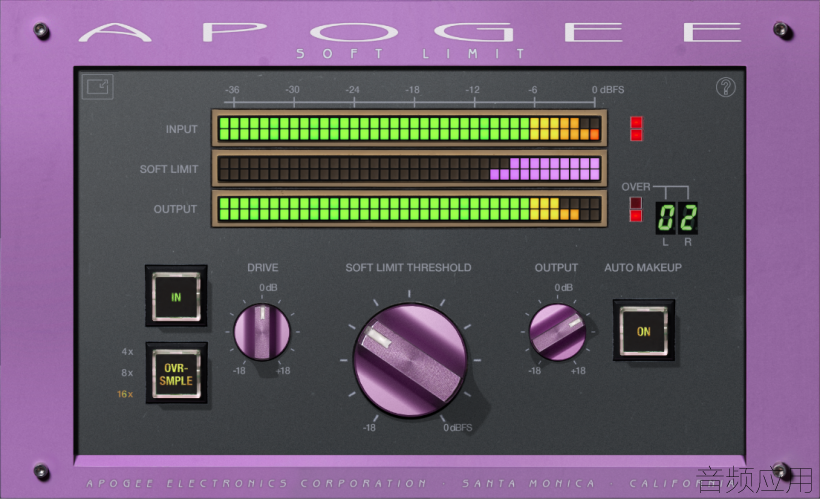Click the OUTPUT level meter
Screen dimensions: 820x499
(x=409, y=209)
